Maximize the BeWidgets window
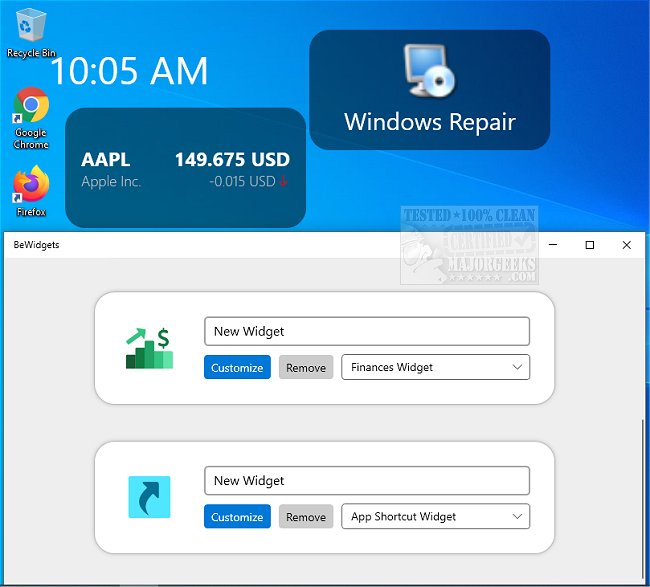 590,245
